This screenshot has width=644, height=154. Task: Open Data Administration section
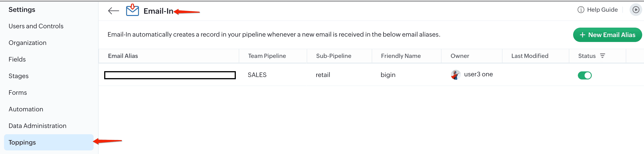[x=38, y=126]
